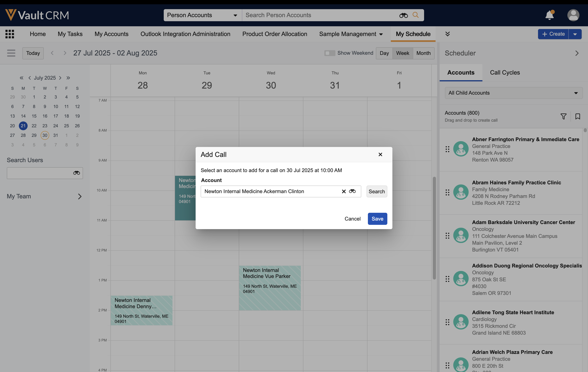The image size is (588, 372).
Task: Click Save in Add Call dialog
Action: pyautogui.click(x=377, y=219)
